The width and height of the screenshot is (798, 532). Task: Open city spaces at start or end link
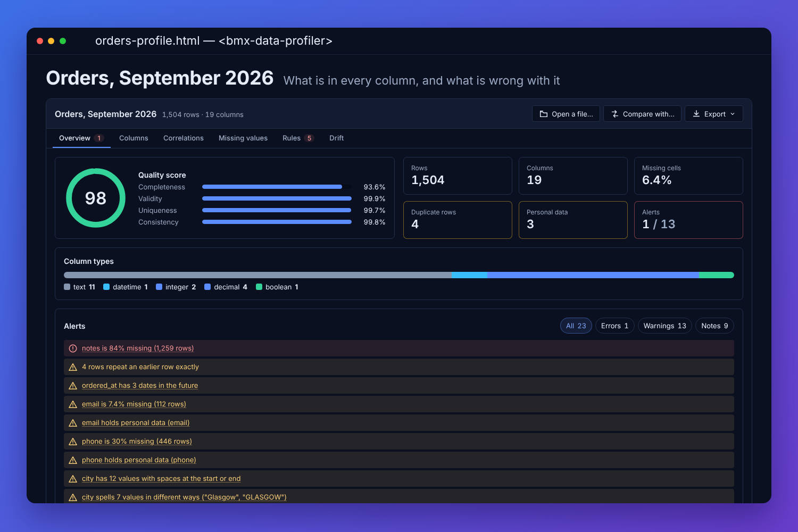point(161,479)
